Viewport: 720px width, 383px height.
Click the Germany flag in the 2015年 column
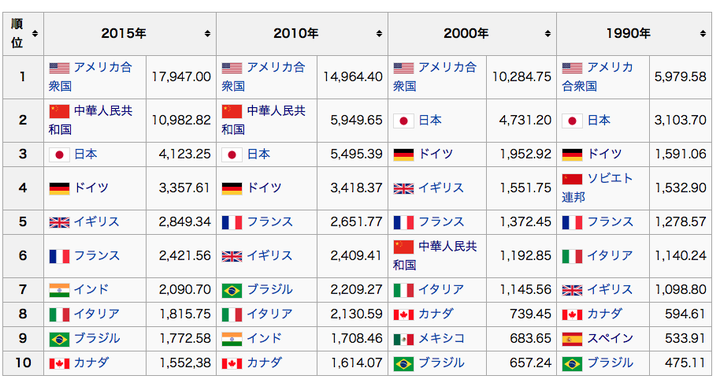59,188
